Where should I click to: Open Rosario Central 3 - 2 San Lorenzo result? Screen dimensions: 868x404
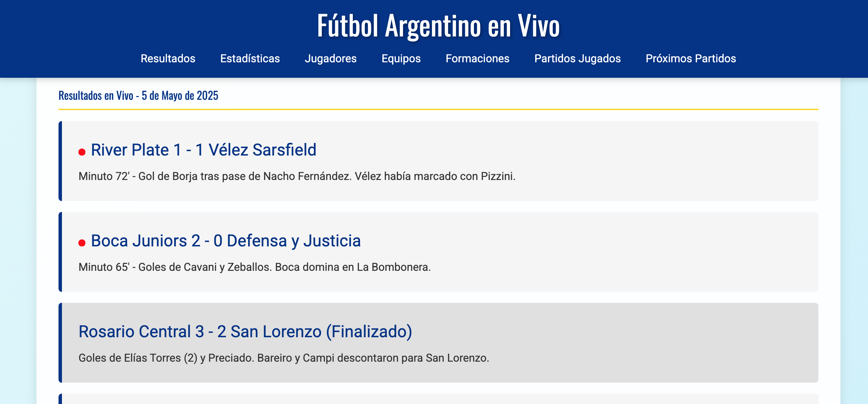pyautogui.click(x=245, y=332)
